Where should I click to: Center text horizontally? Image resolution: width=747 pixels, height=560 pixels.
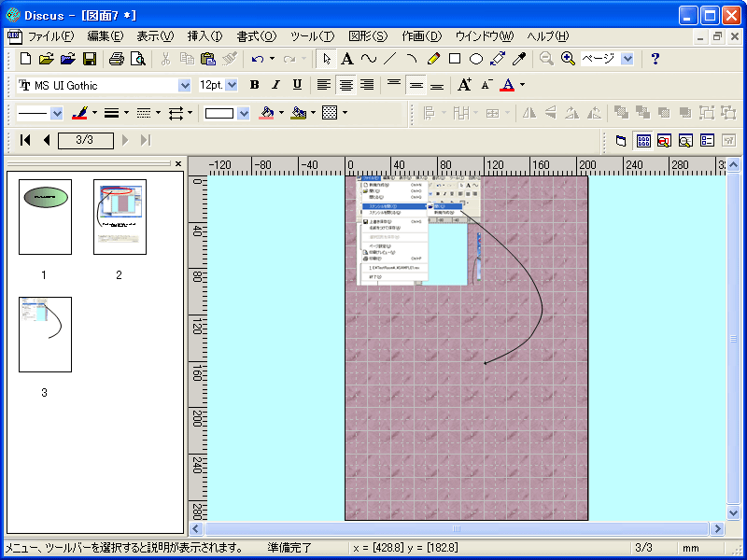[x=345, y=85]
